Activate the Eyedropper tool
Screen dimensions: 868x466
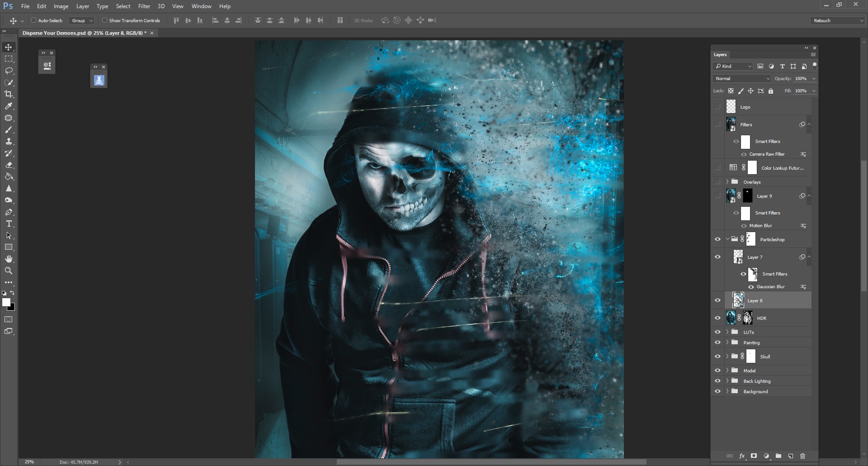pos(9,106)
